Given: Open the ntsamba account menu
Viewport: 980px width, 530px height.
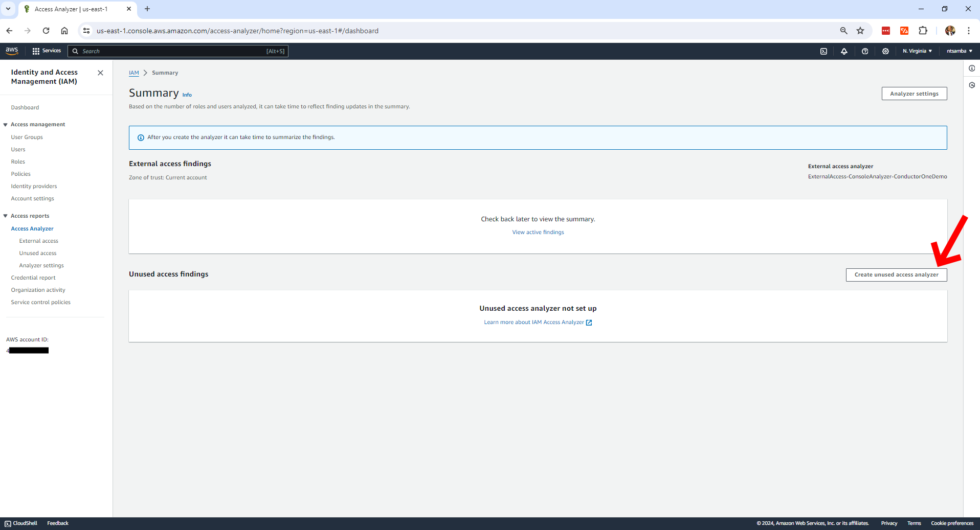Looking at the screenshot, I should (x=959, y=51).
